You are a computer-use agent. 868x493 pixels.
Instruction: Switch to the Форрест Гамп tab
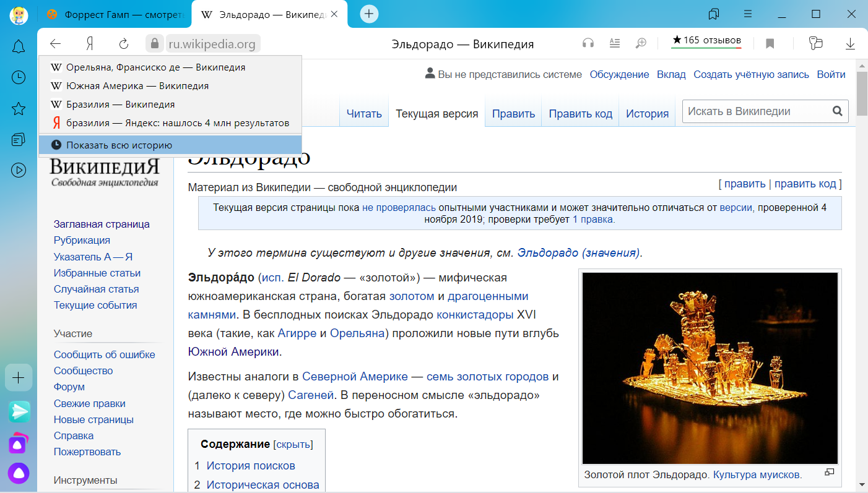pyautogui.click(x=115, y=14)
